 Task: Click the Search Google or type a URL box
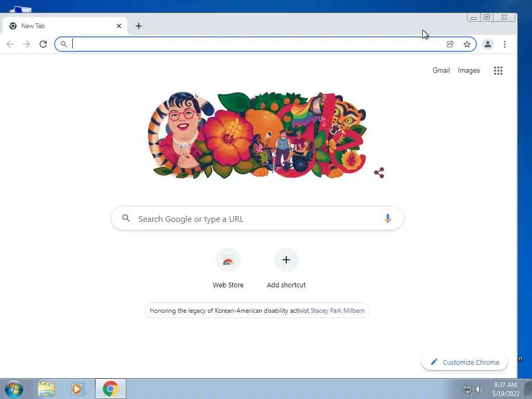click(x=258, y=219)
